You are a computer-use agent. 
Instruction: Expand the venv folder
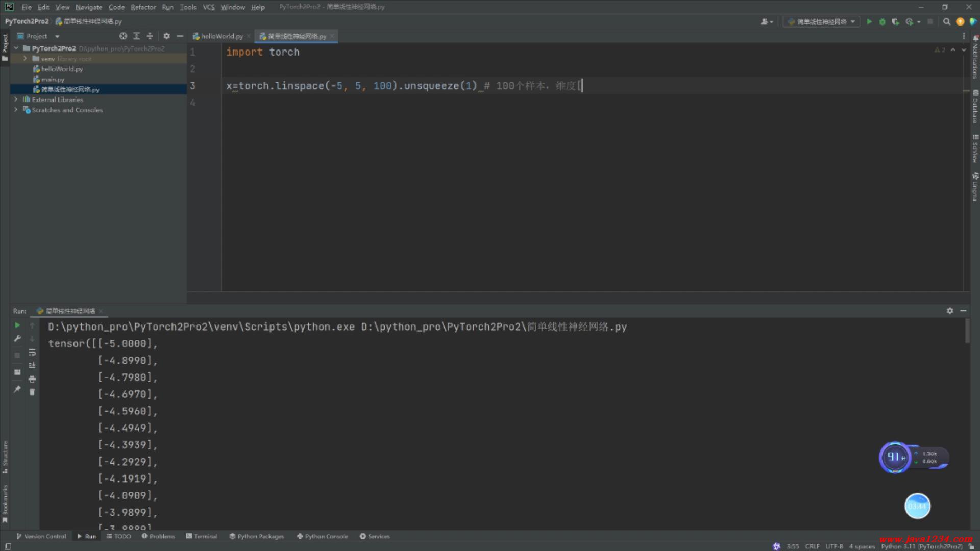(25, 59)
